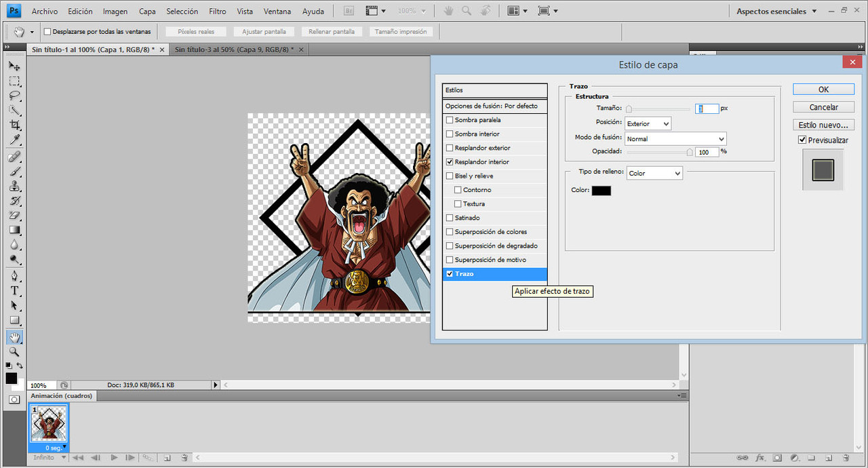Viewport: 868px width, 468px height.
Task: Select the Pen tool
Action: [14, 276]
